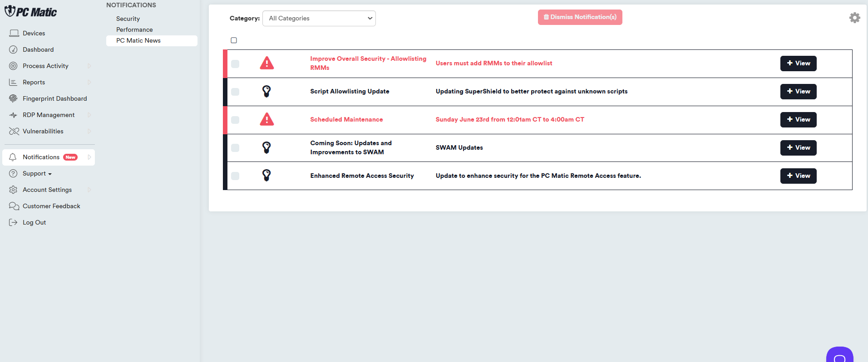Expand the Process Activity submenu arrow
Image resolution: width=868 pixels, height=362 pixels.
point(89,66)
